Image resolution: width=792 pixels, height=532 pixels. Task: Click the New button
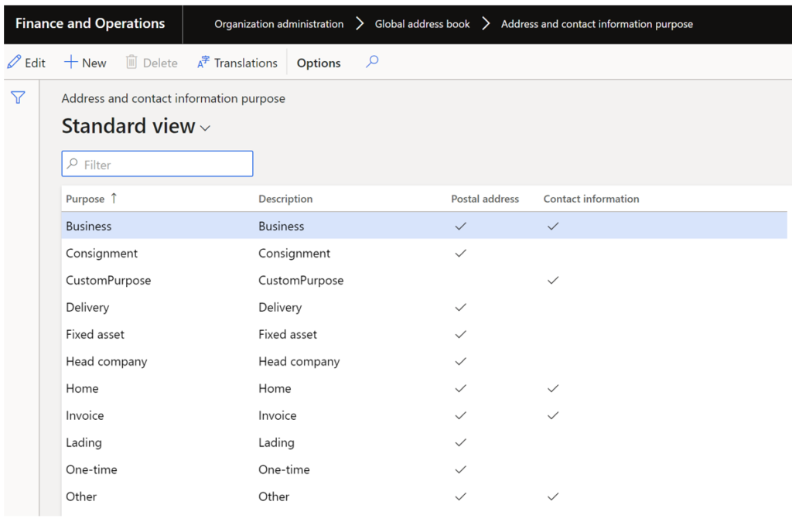(x=85, y=62)
